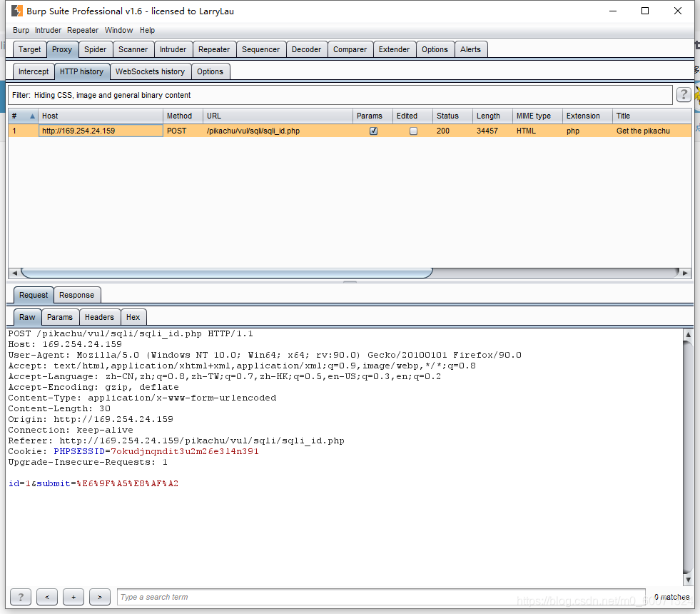Open the HTTP history sub-tab
700x614 pixels.
point(81,71)
